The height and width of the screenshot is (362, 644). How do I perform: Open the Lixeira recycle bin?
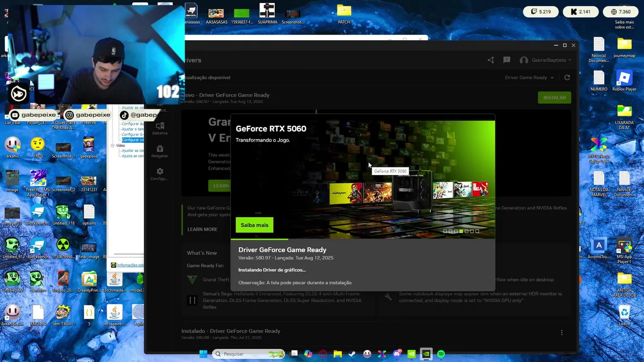point(624,316)
